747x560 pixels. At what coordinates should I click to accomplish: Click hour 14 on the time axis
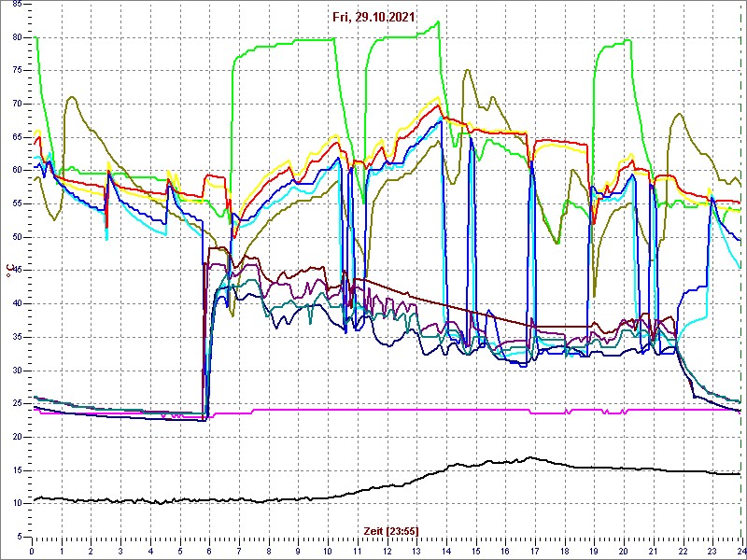(x=446, y=552)
